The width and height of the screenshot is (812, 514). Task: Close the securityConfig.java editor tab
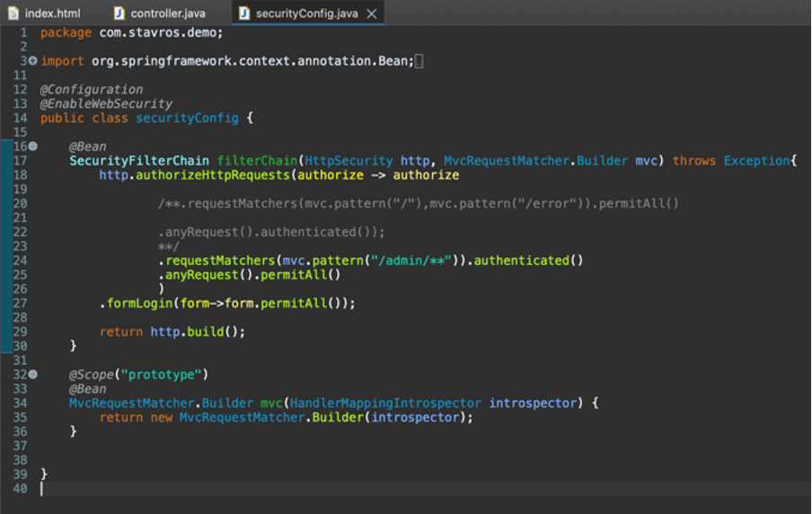pyautogui.click(x=372, y=13)
